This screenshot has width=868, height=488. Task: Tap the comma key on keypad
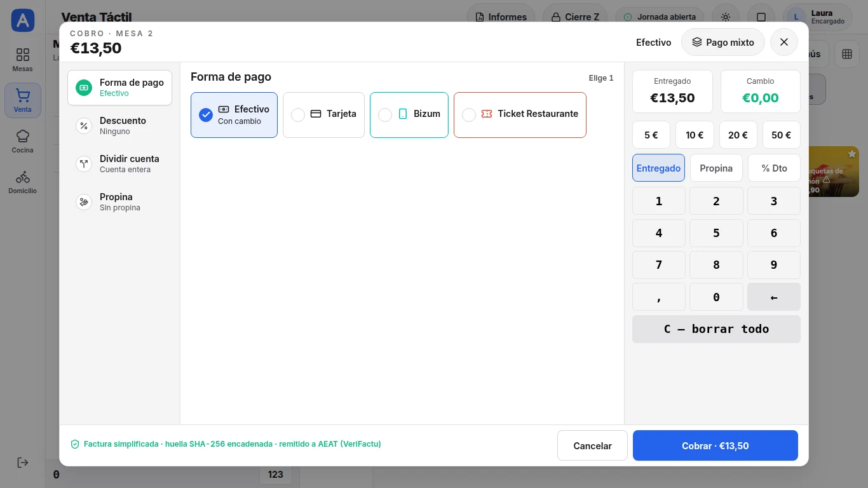pos(659,297)
